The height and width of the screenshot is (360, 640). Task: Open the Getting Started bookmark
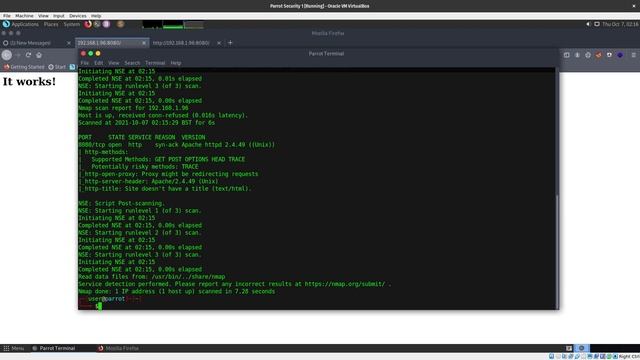tap(24, 67)
